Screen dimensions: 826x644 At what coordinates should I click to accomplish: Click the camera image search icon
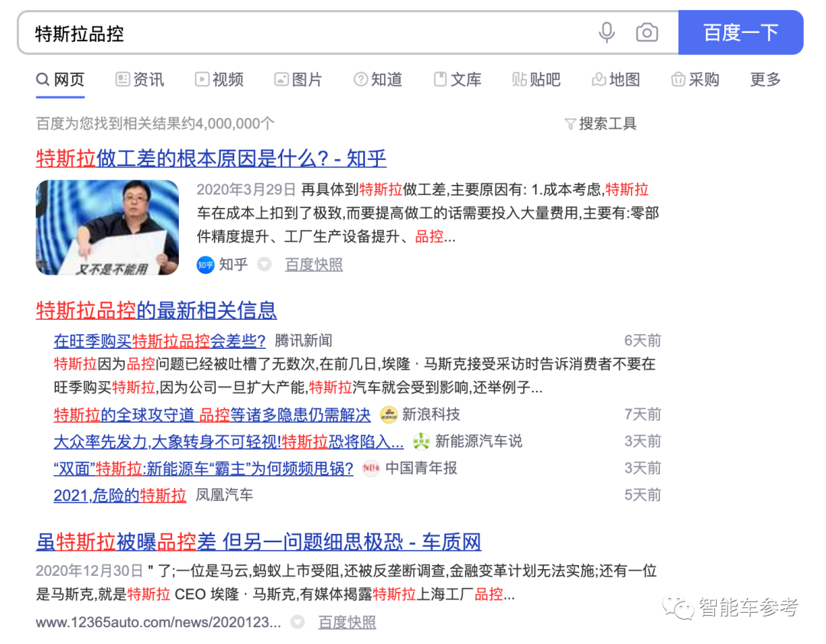(646, 33)
